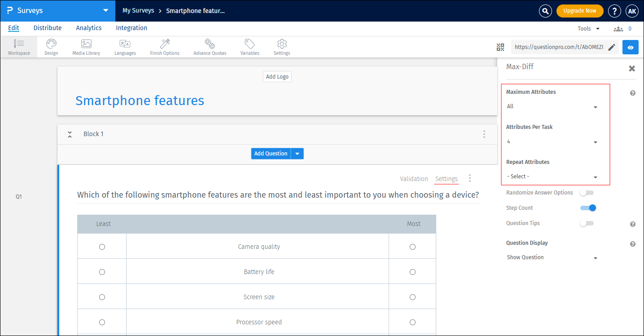Preview survey with the eye button

pyautogui.click(x=631, y=47)
